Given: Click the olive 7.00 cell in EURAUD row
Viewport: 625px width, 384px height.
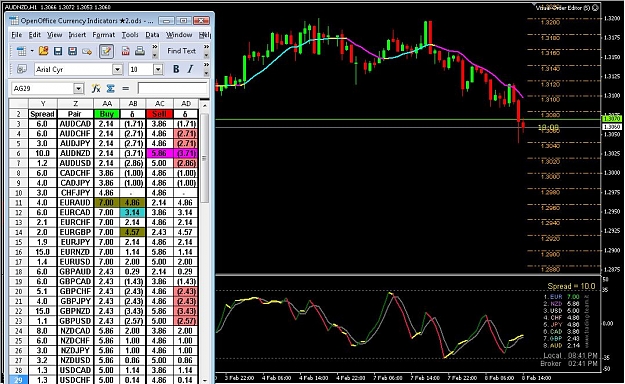Looking at the screenshot, I should click(106, 203).
